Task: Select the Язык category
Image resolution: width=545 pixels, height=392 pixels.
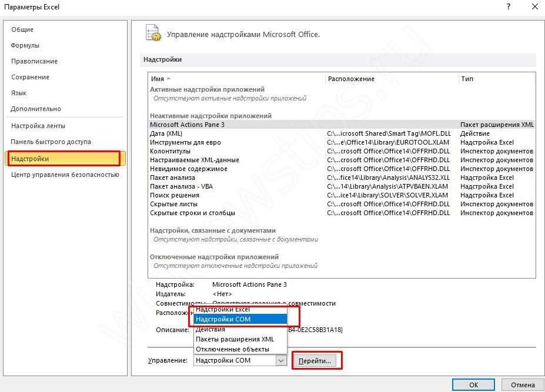Action: [19, 93]
